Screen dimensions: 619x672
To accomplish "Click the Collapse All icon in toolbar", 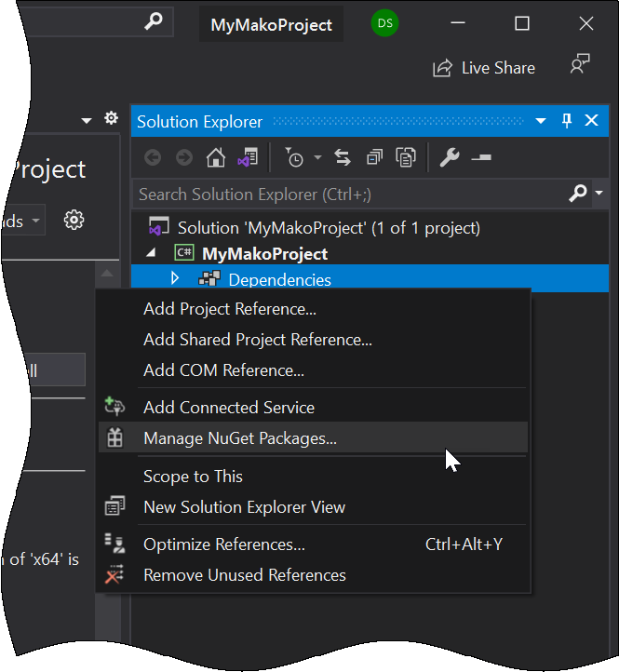I will pos(374,158).
